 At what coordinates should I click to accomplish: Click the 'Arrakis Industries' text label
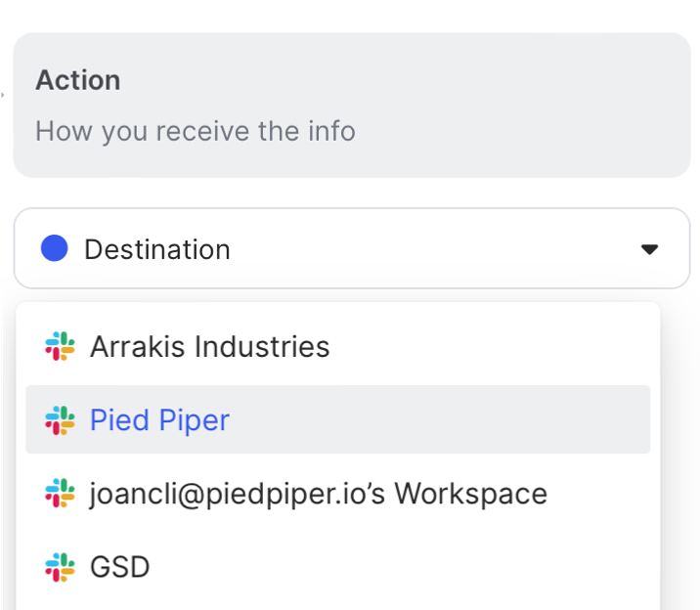click(209, 346)
